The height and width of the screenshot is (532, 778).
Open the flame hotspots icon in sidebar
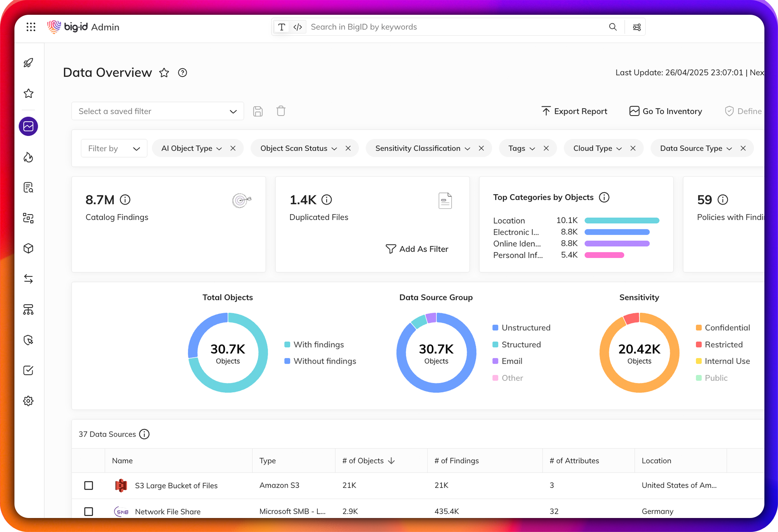28,157
